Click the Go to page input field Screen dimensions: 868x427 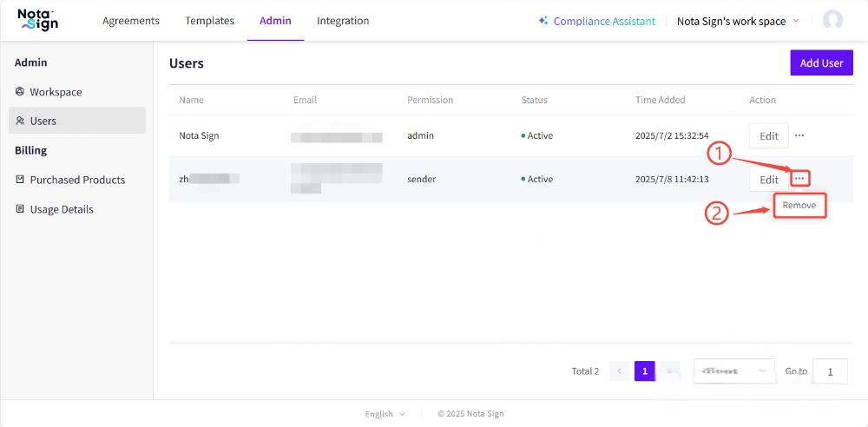pyautogui.click(x=831, y=371)
